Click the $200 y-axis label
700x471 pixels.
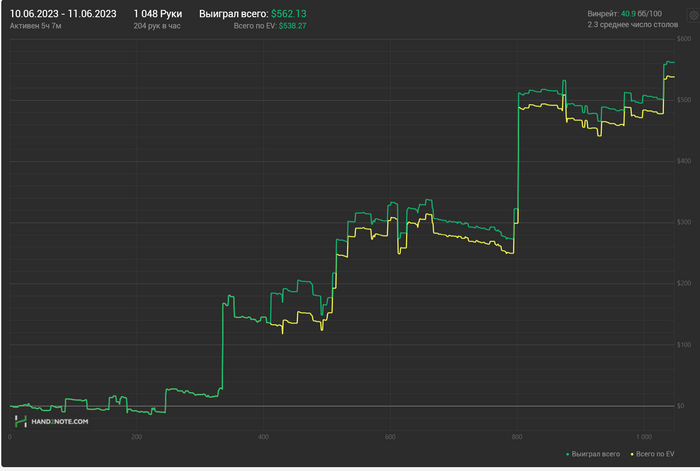[684, 283]
